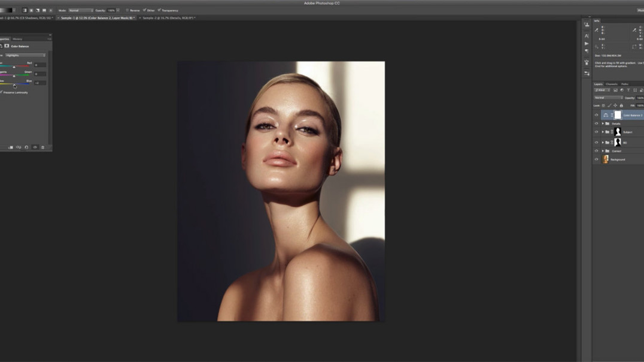Open the Tone dropdown showing Highlights
This screenshot has height=362, width=644.
click(26, 55)
